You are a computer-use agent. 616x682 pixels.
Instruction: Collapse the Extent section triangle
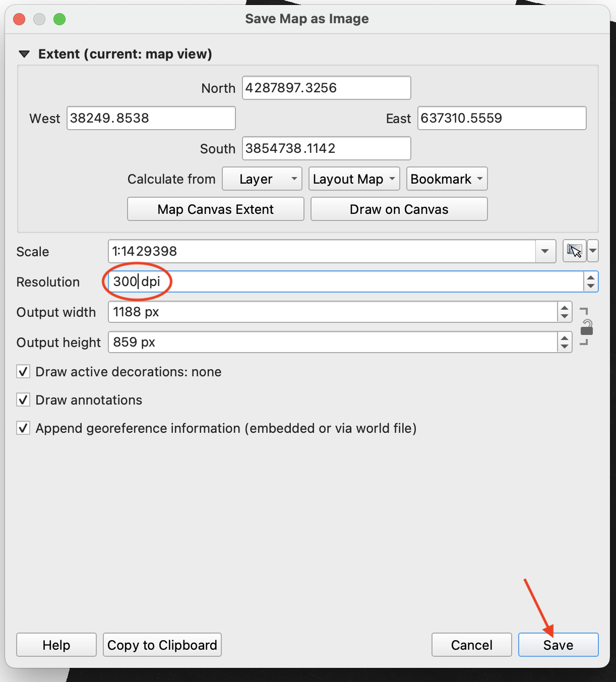pos(24,54)
